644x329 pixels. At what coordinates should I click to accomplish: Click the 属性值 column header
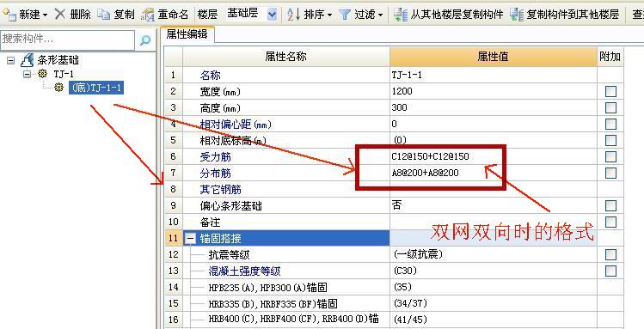pyautogui.click(x=493, y=57)
